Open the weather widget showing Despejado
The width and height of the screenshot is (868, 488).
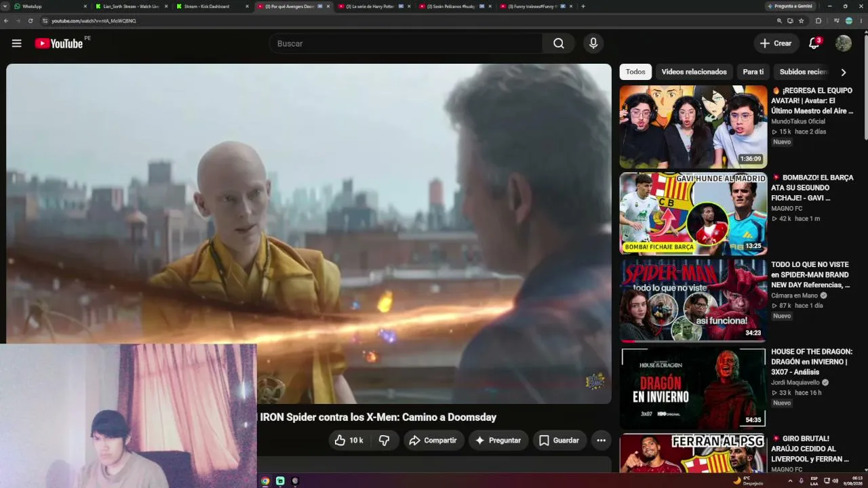pyautogui.click(x=748, y=481)
